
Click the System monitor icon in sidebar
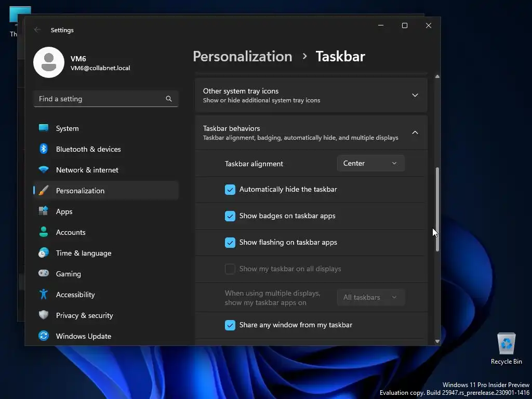click(x=44, y=128)
